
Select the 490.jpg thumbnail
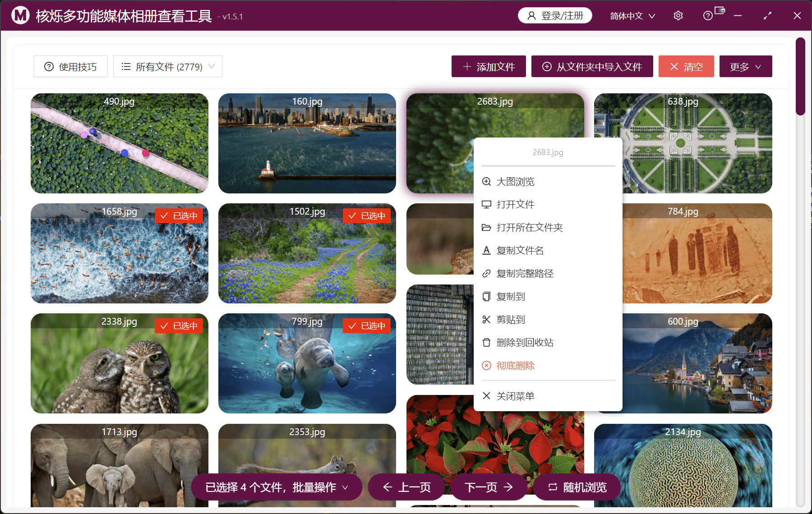point(120,143)
